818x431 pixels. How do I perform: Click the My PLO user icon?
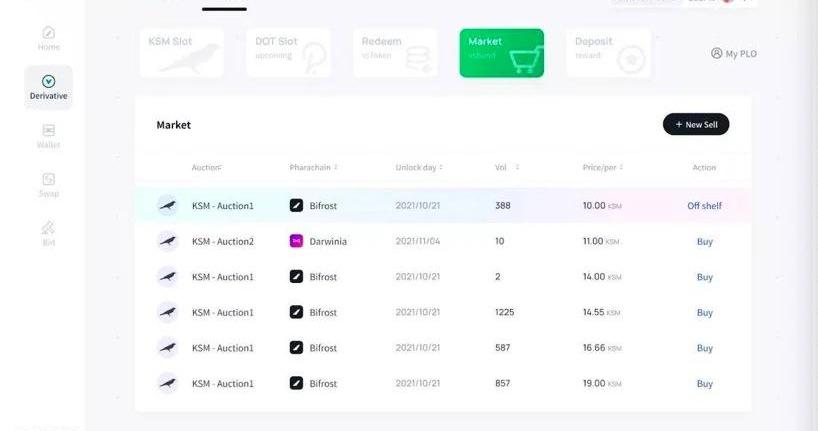pyautogui.click(x=717, y=53)
